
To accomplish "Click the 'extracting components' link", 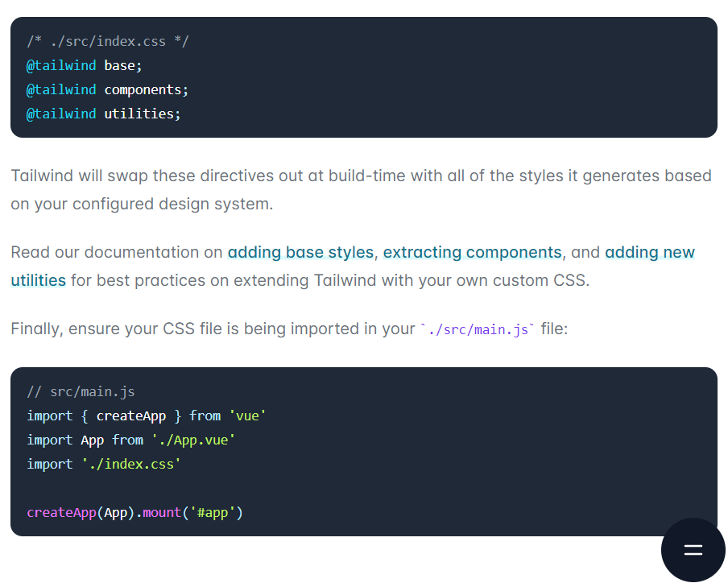I will point(472,252).
